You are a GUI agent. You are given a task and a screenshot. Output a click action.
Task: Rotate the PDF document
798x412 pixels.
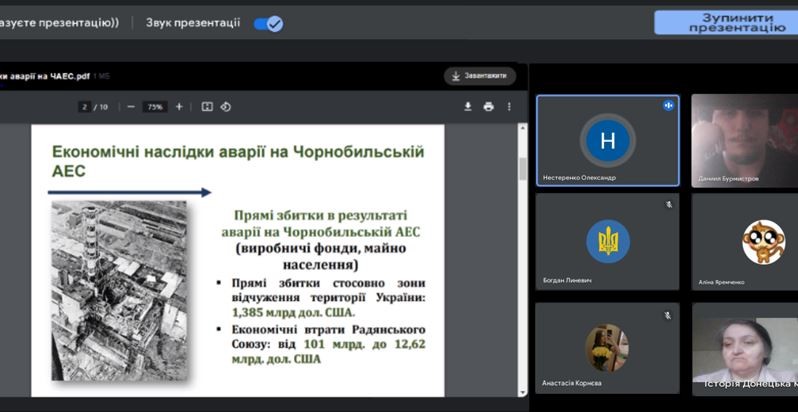coord(226,107)
